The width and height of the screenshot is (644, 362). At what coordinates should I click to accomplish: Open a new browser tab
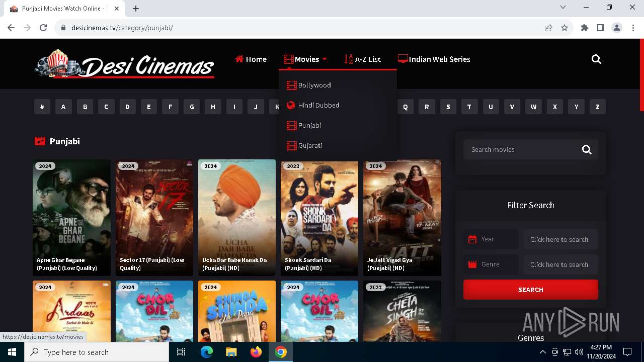[x=136, y=9]
